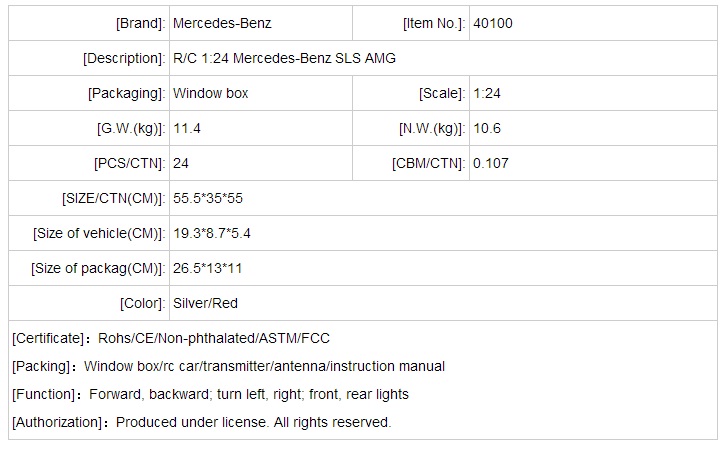The width and height of the screenshot is (728, 450).
Task: Click the CBM/CTN value 0.107
Action: coord(491,163)
